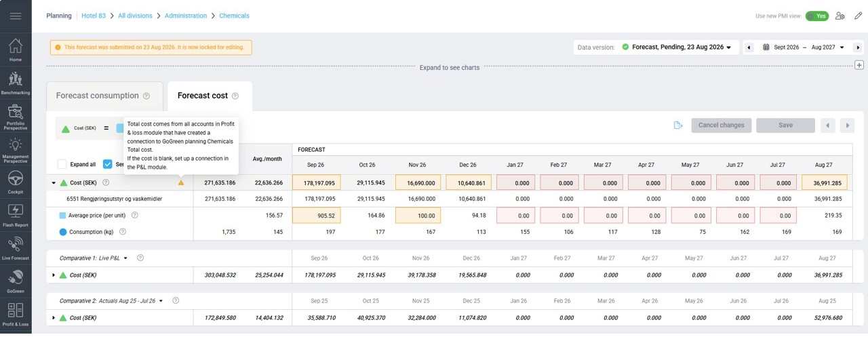Toggle the Use new PMI view switch
This screenshot has width=868, height=339.
coord(817,16)
